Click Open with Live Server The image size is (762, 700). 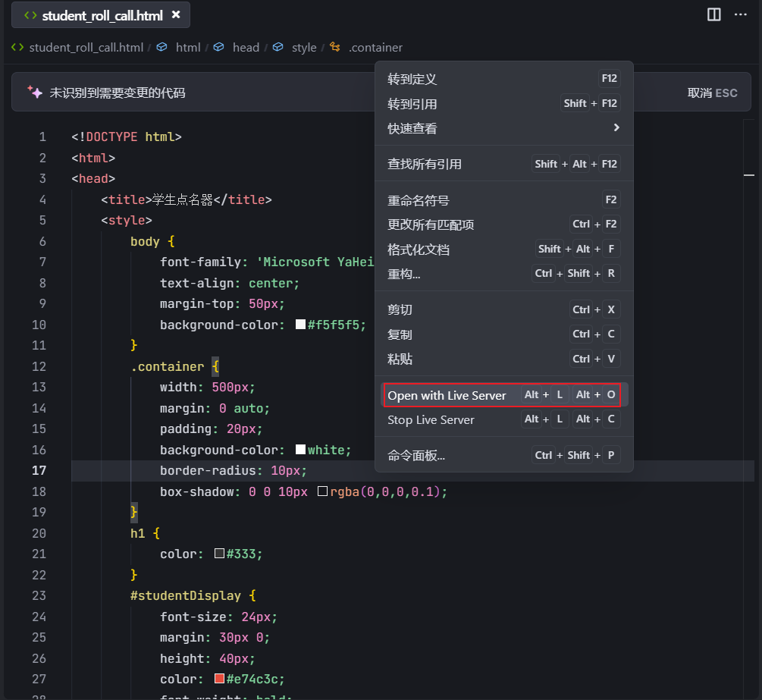click(447, 395)
